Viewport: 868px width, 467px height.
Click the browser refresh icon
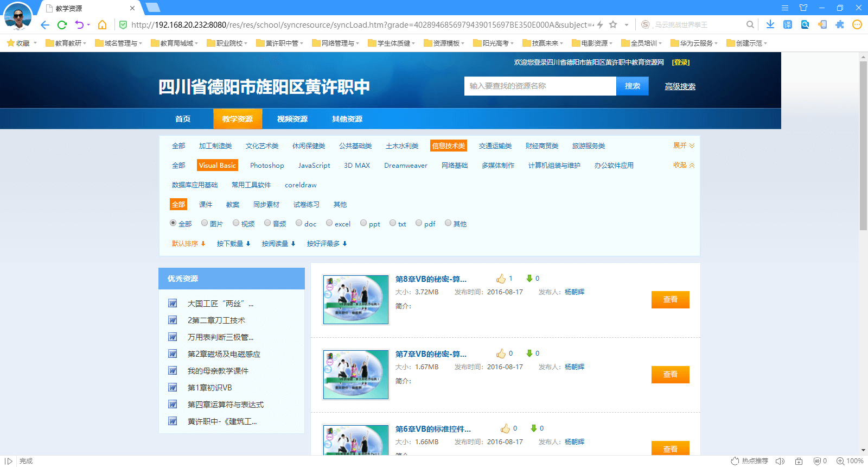coord(62,25)
